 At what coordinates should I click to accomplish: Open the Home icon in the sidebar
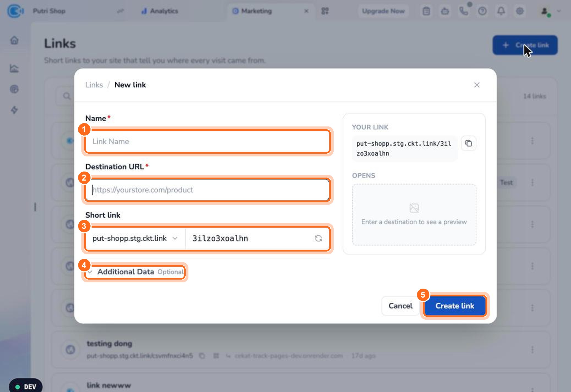(14, 40)
